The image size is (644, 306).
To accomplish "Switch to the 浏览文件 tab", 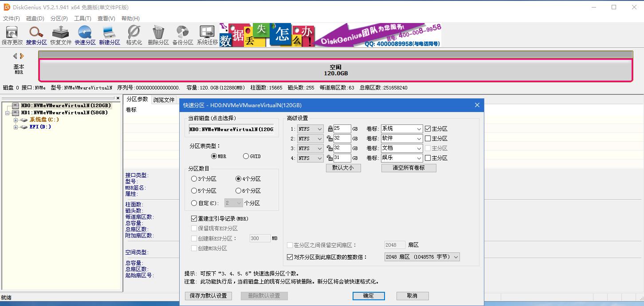I will [x=164, y=100].
